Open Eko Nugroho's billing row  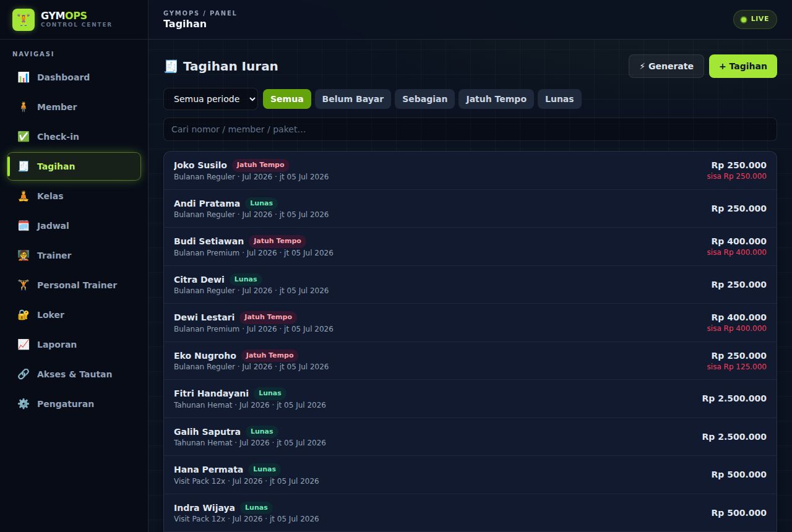pyautogui.click(x=470, y=361)
